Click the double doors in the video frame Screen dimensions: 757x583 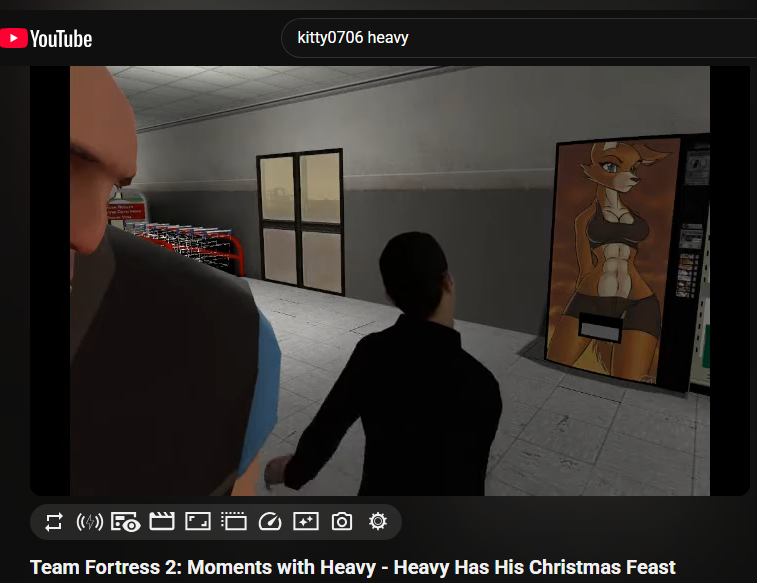(x=300, y=220)
